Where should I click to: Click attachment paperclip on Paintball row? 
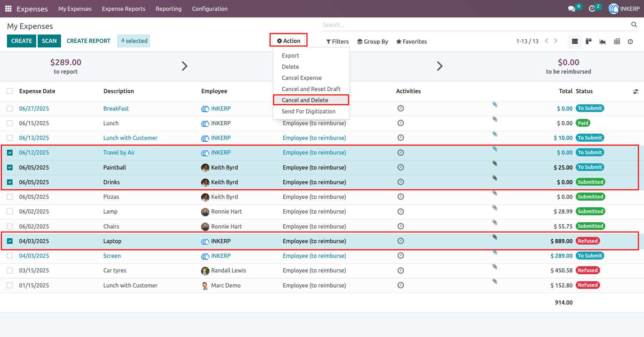pyautogui.click(x=495, y=163)
